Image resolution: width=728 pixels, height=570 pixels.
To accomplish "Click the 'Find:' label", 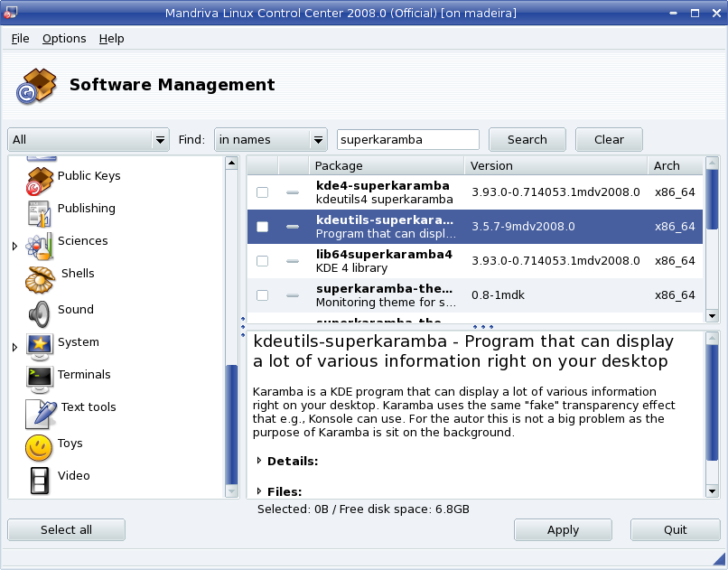I will point(191,140).
